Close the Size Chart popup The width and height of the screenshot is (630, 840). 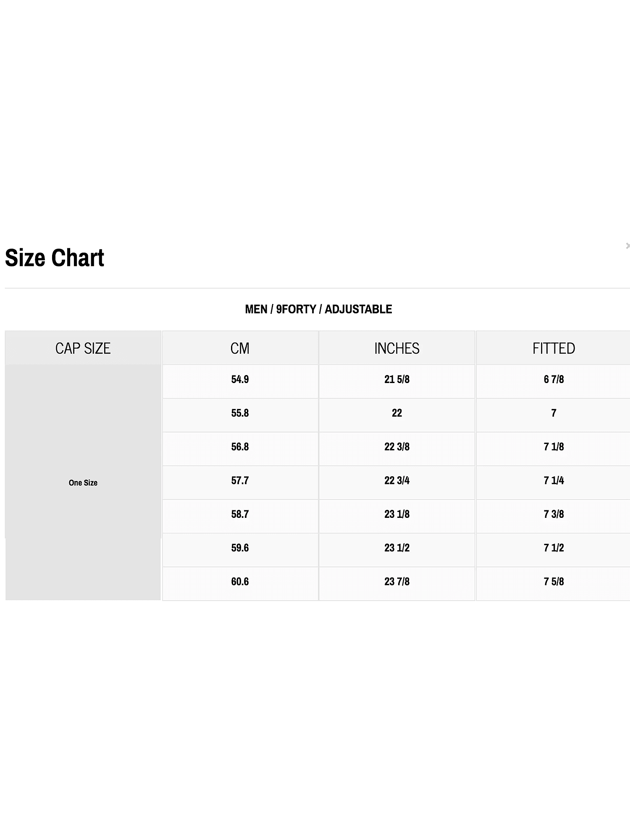pos(627,246)
